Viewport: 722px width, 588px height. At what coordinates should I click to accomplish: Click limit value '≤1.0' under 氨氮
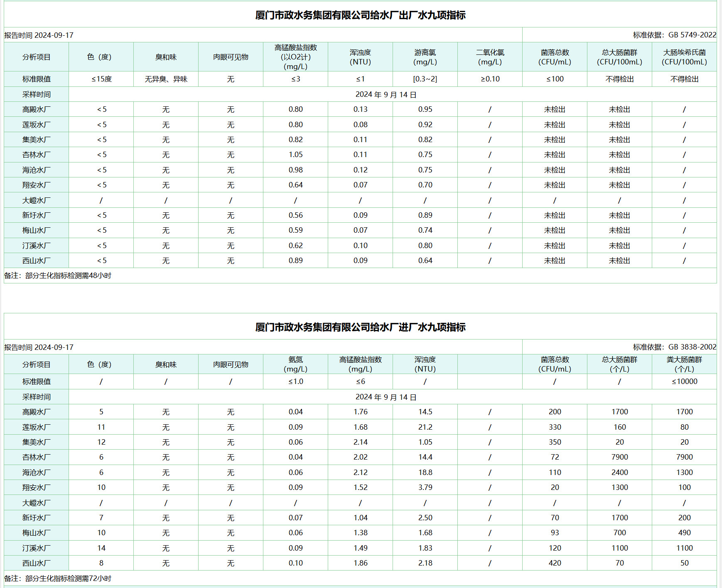tap(295, 381)
